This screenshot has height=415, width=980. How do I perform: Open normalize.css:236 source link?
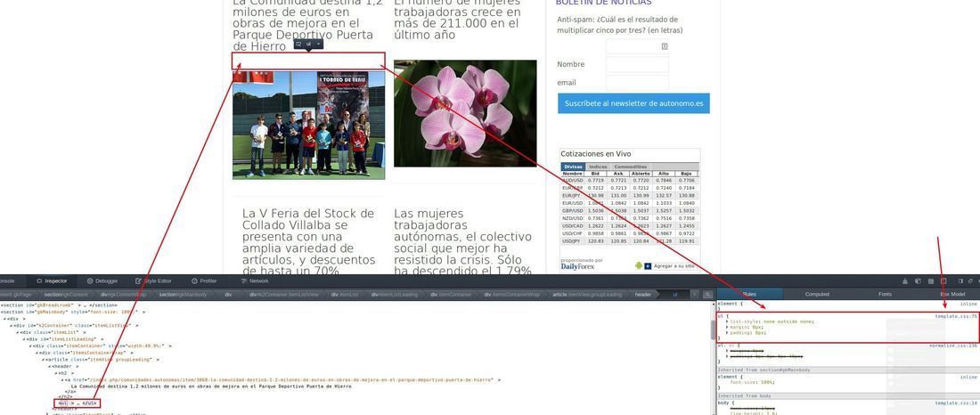[x=953, y=345]
